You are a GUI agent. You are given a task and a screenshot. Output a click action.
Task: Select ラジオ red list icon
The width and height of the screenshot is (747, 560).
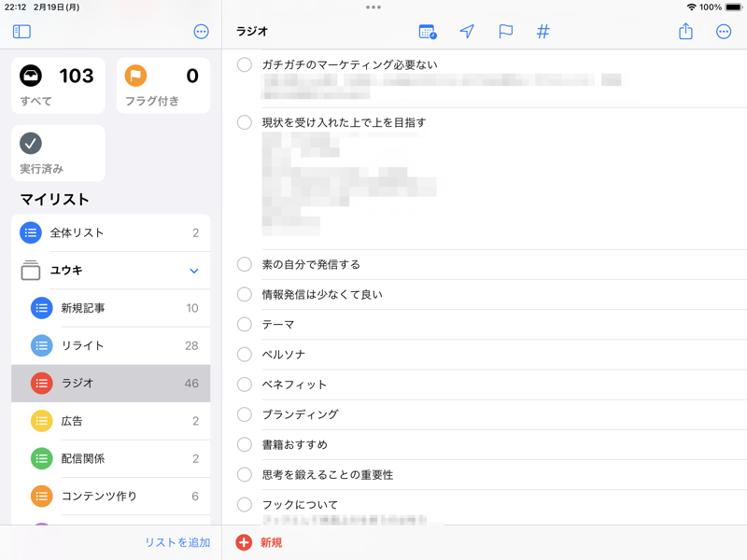coord(41,384)
